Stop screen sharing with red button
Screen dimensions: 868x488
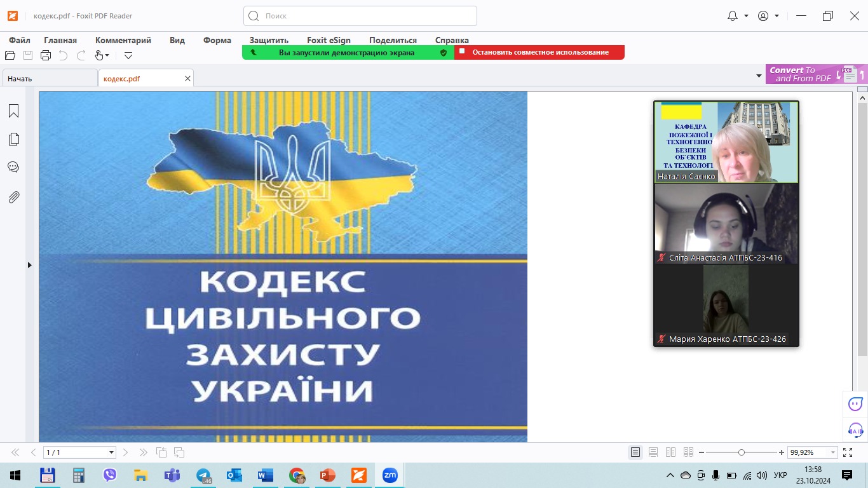[x=539, y=52]
